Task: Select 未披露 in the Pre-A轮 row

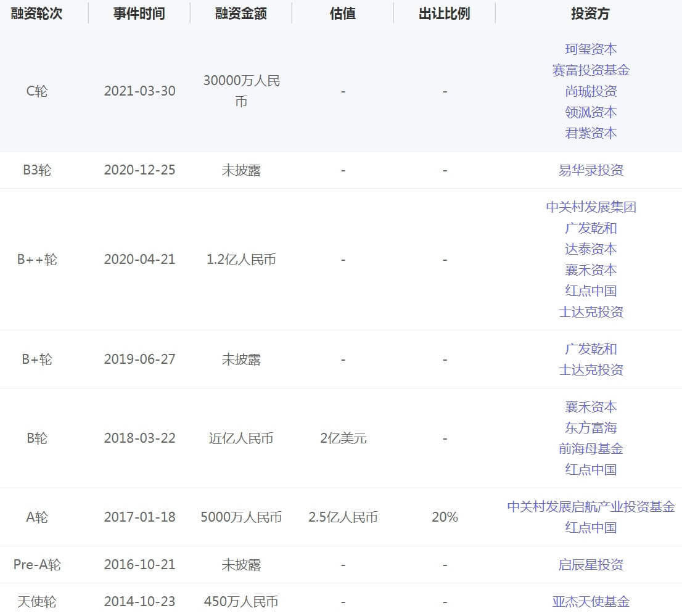Action: 241,565
